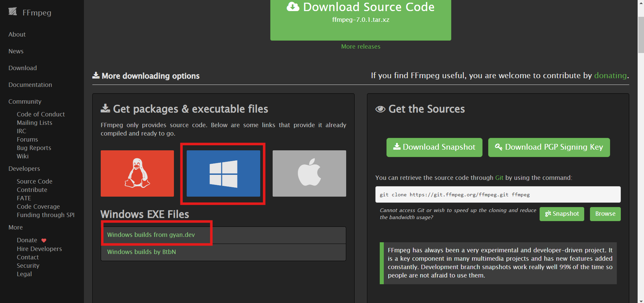Open Funding through SPI link
This screenshot has width=644, height=303.
click(46, 215)
